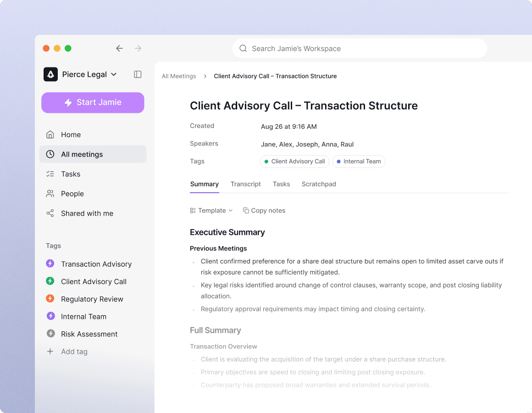
Task: Toggle the sidebar collapse icon
Action: [x=138, y=74]
